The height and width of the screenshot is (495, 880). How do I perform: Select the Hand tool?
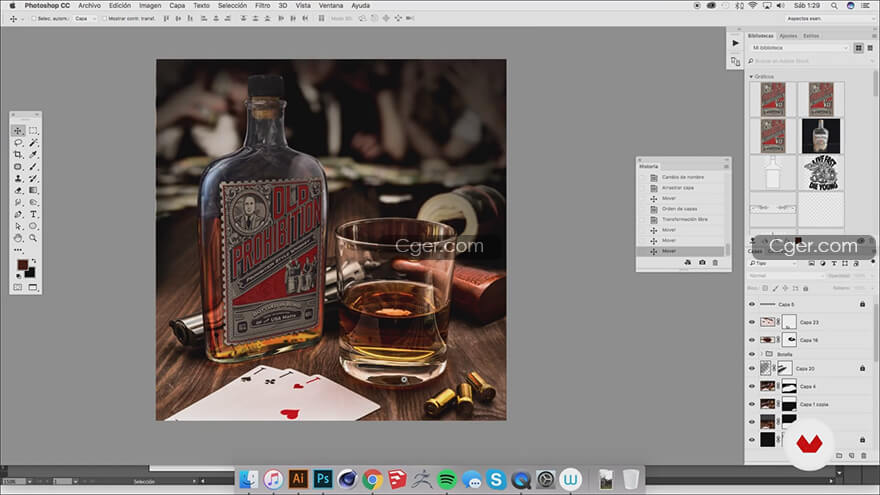18,238
